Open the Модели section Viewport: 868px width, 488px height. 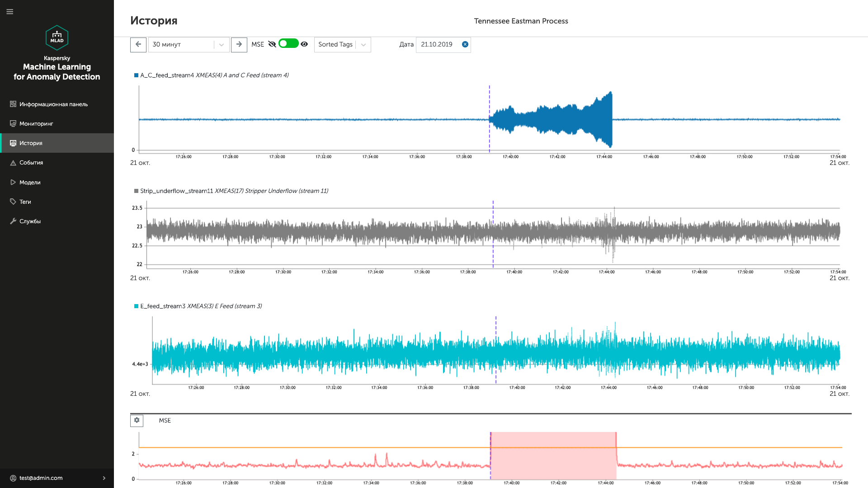30,182
